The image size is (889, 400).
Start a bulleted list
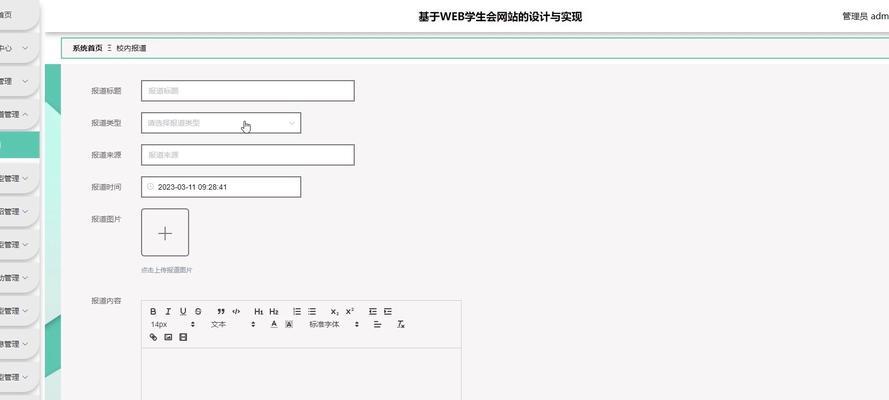(312, 312)
